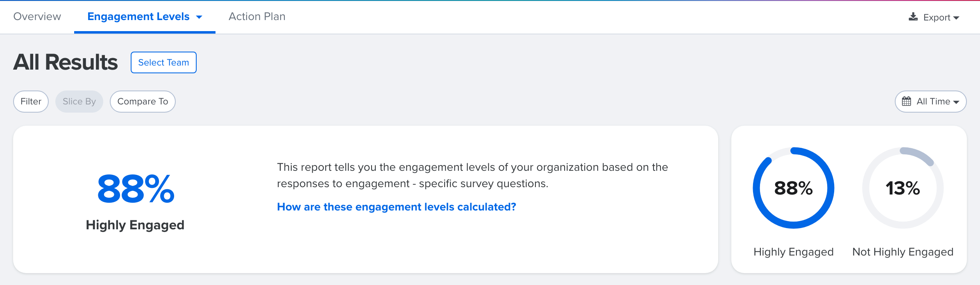Viewport: 980px width, 285px height.
Task: Open the Compare To options
Action: coord(143,102)
